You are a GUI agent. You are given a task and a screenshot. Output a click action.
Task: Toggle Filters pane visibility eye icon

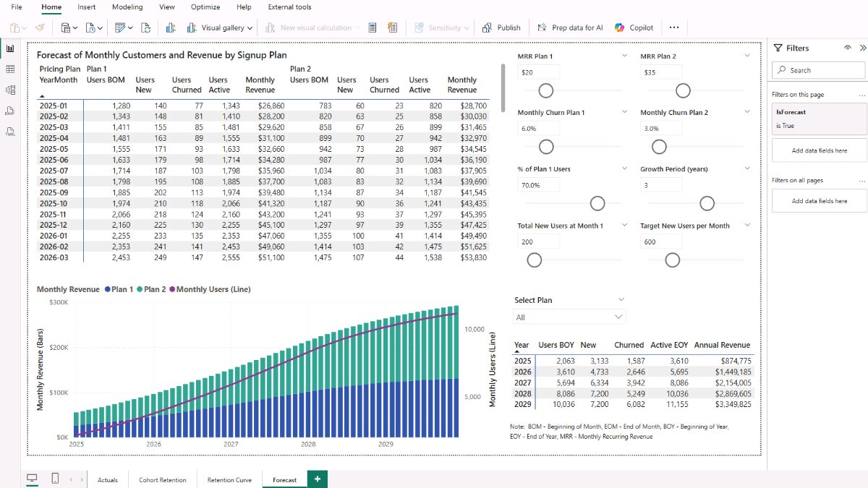pyautogui.click(x=847, y=48)
